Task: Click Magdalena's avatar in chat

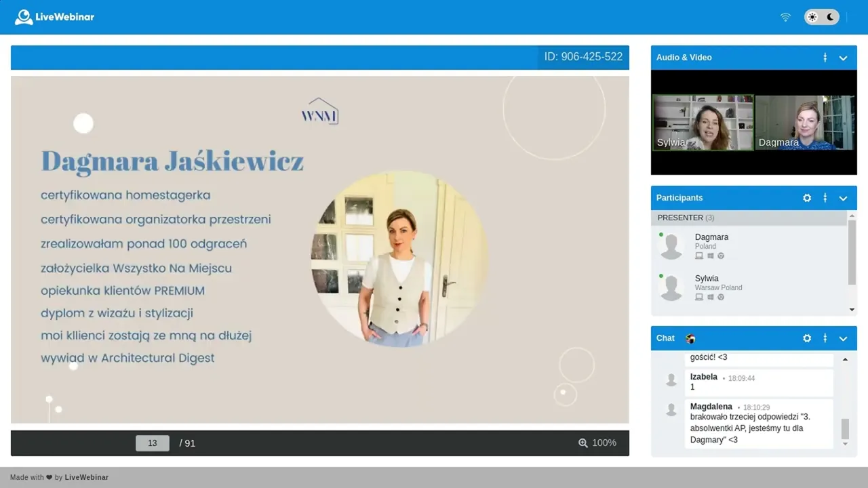Action: (671, 409)
